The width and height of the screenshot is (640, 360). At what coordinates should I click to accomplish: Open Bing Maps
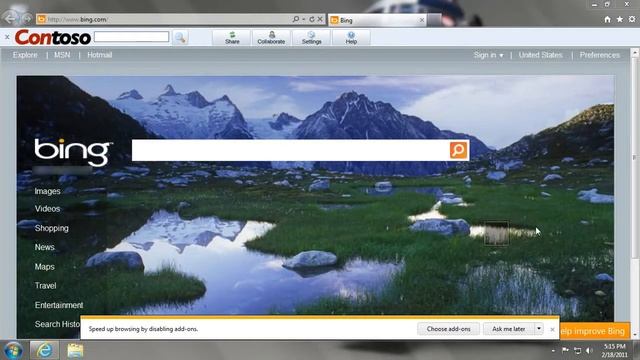coord(44,267)
